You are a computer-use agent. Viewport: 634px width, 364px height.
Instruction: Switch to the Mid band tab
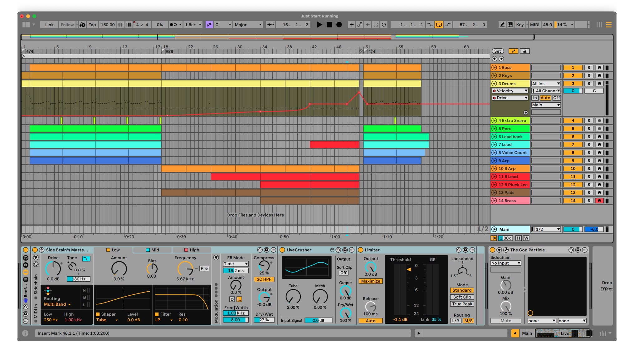click(x=152, y=250)
